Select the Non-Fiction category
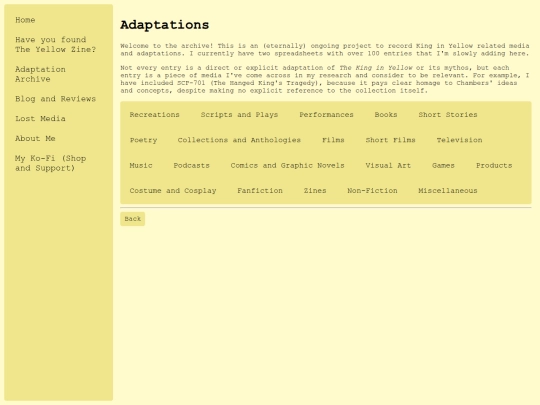540x405 pixels. coord(372,191)
